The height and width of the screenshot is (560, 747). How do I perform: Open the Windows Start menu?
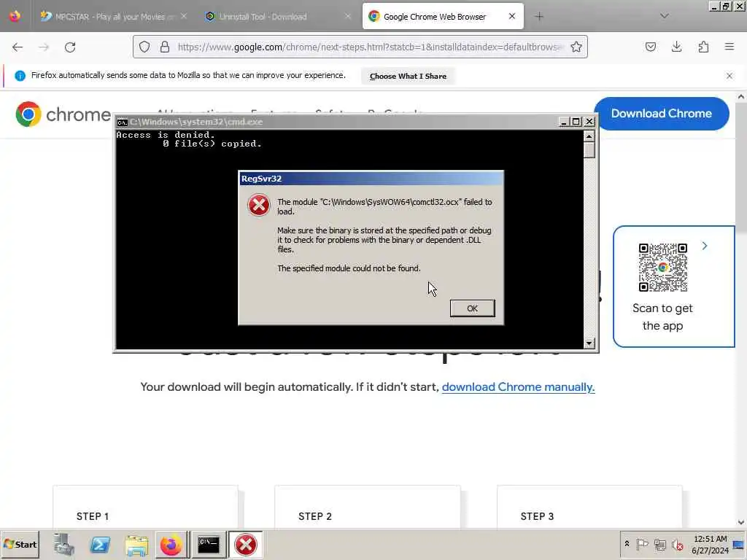click(20, 544)
